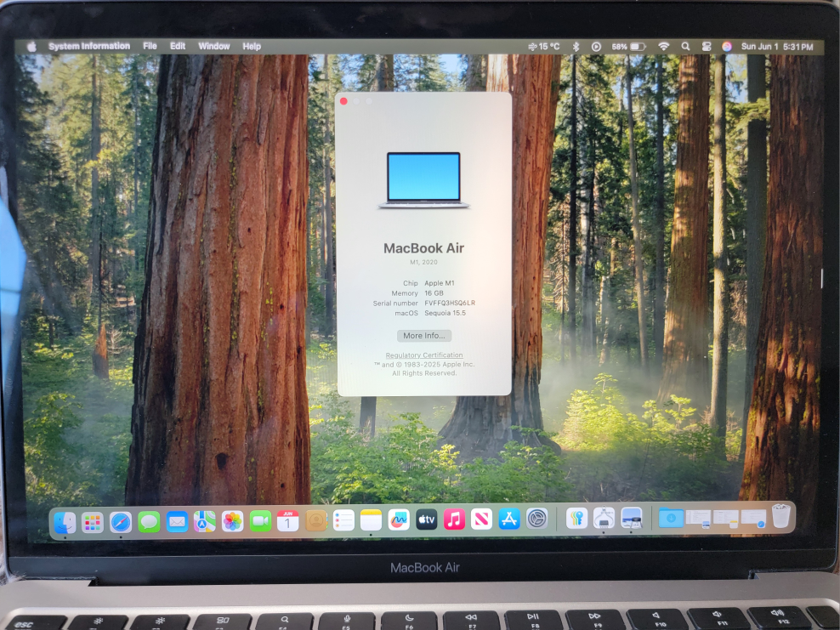Open Finder from the dock

[x=65, y=522]
